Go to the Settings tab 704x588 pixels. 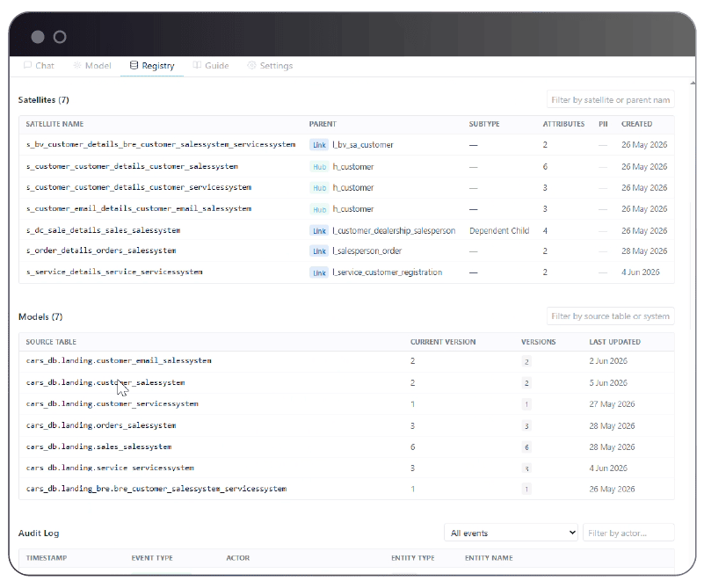(270, 66)
